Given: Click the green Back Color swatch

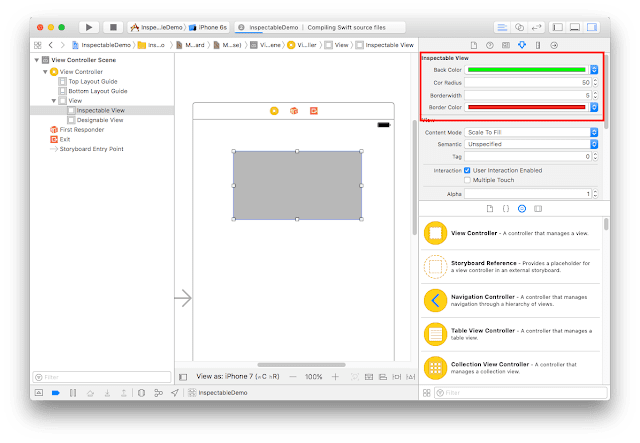Looking at the screenshot, I should click(x=526, y=70).
